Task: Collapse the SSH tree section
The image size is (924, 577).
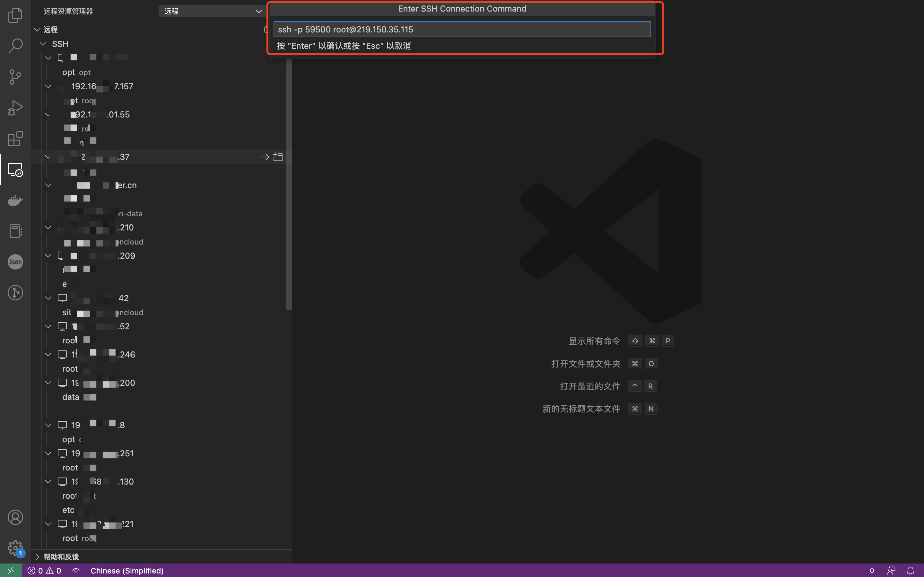Action: pyautogui.click(x=43, y=44)
